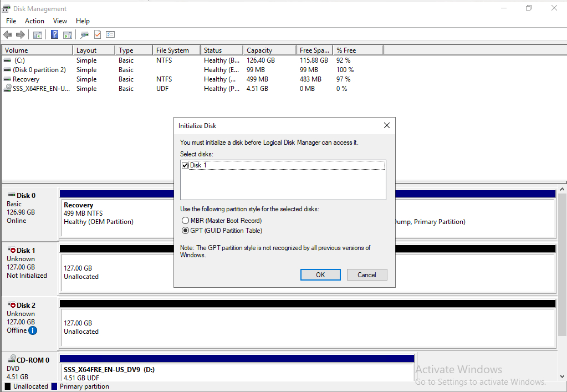Select the GPT partition style radio button
The width and height of the screenshot is (567, 392).
186,230
